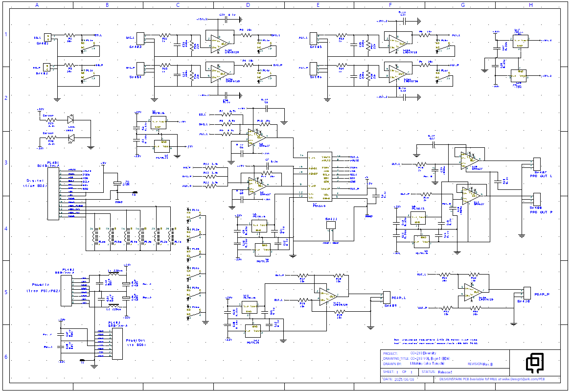Select op-amp driving SK407 PRE OUT L
The image size is (570, 392).
click(470, 160)
